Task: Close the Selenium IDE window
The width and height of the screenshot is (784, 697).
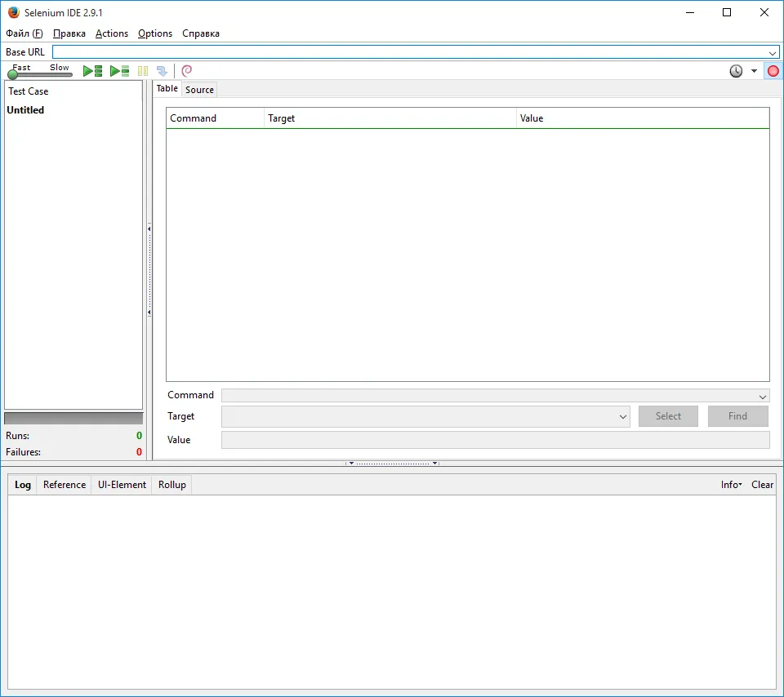Action: coord(764,12)
